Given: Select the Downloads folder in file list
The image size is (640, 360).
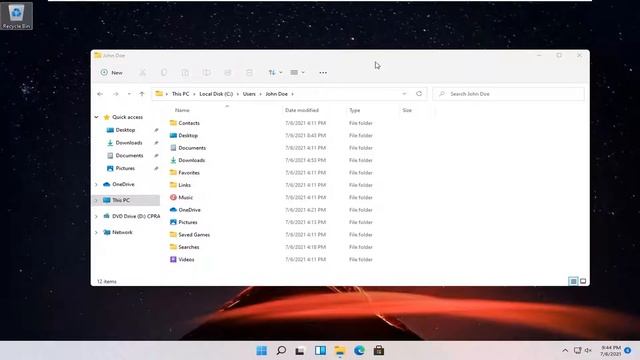Looking at the screenshot, I should pyautogui.click(x=191, y=160).
